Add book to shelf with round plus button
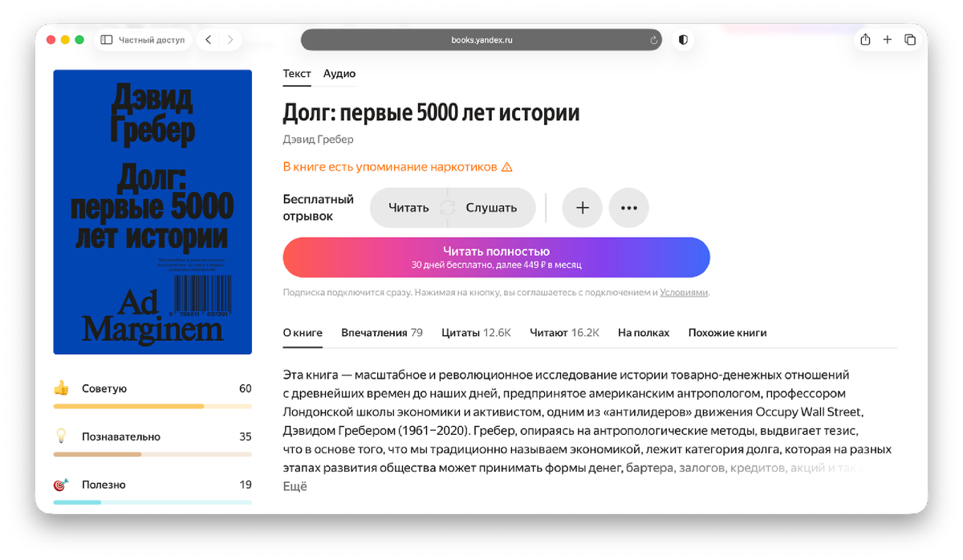Viewport: 963px width, 560px height. (x=583, y=208)
